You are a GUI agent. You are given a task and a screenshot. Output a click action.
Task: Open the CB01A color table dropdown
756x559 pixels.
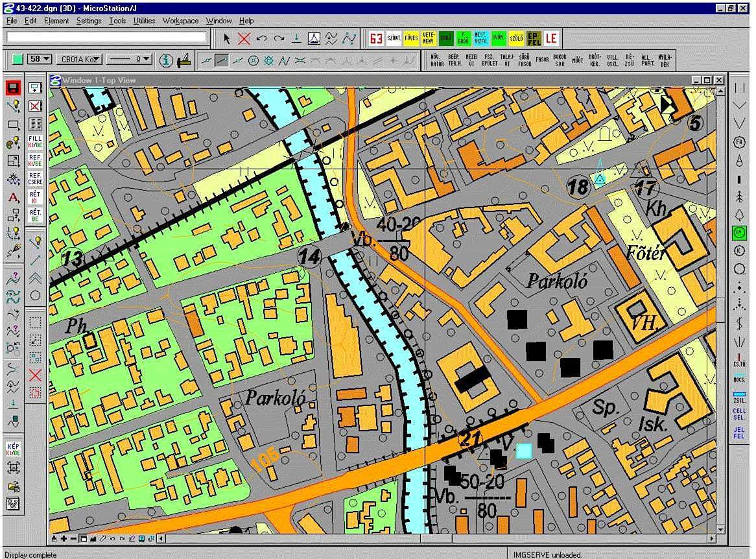(x=80, y=59)
